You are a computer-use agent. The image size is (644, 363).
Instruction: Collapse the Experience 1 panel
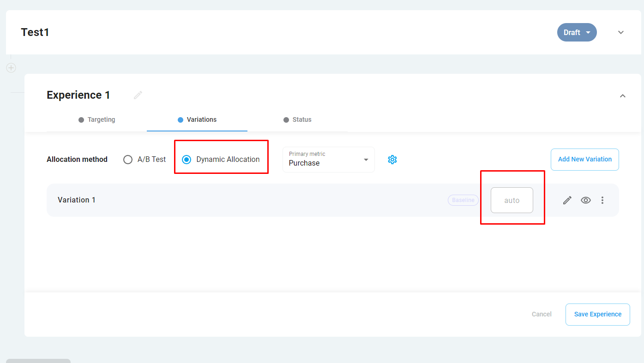tap(622, 96)
